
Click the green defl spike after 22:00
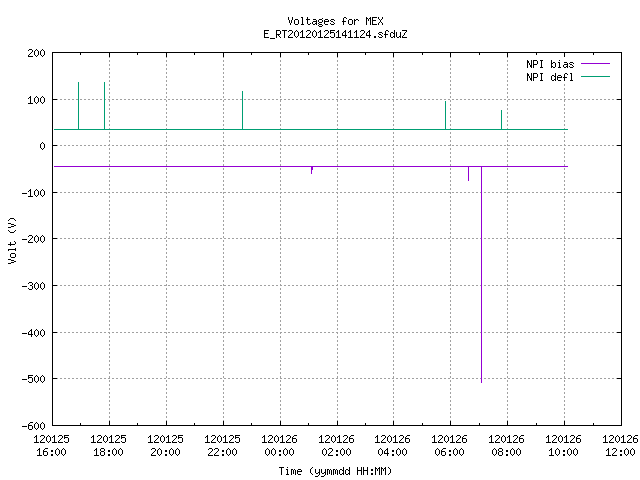(242, 110)
